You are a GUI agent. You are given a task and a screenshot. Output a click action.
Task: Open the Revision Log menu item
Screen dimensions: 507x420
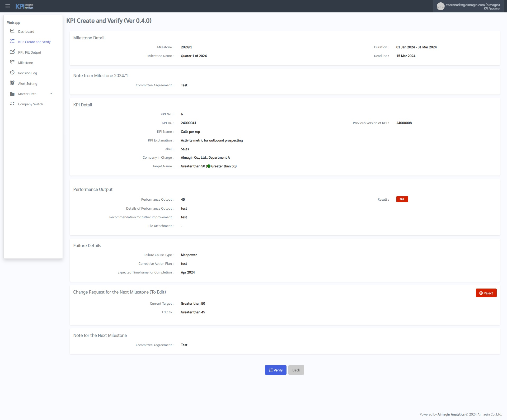[x=27, y=73]
